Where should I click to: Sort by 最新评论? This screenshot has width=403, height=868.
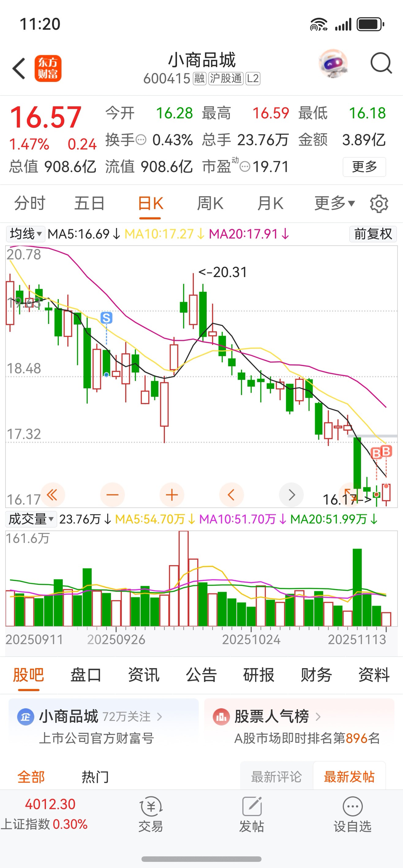click(277, 777)
